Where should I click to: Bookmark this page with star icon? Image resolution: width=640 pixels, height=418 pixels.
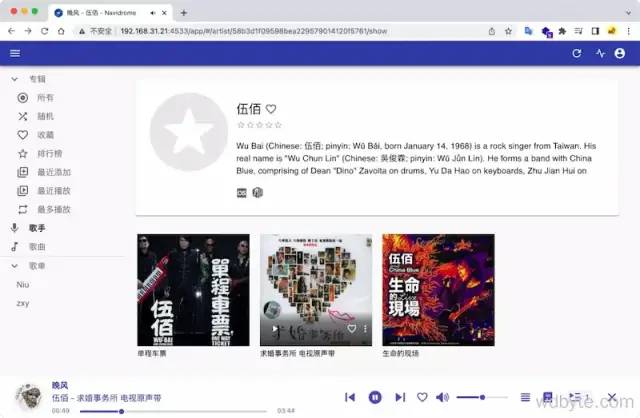pyautogui.click(x=508, y=31)
